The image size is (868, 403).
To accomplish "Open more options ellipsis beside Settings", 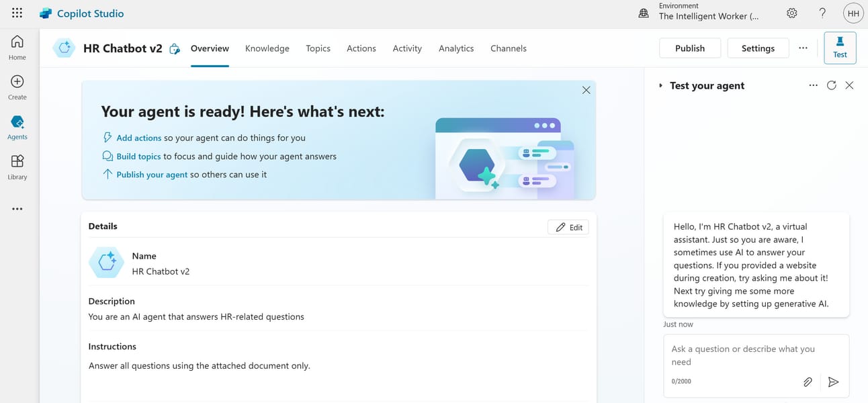I will click(x=803, y=48).
